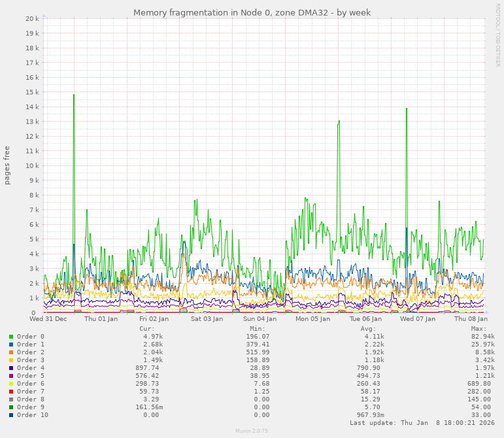Screen dimensions: 504x438
Task: Click Order 4 current value 897.74
Action: (147, 368)
